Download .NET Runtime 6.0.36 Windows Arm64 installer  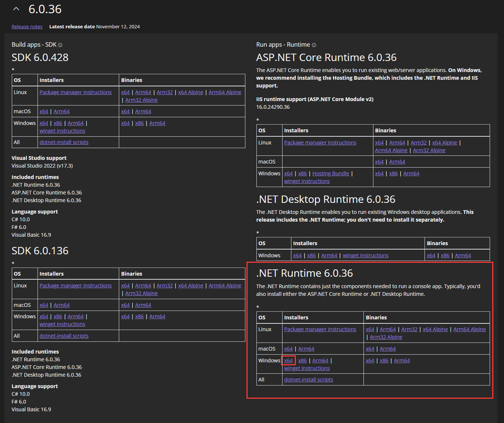coord(320,361)
